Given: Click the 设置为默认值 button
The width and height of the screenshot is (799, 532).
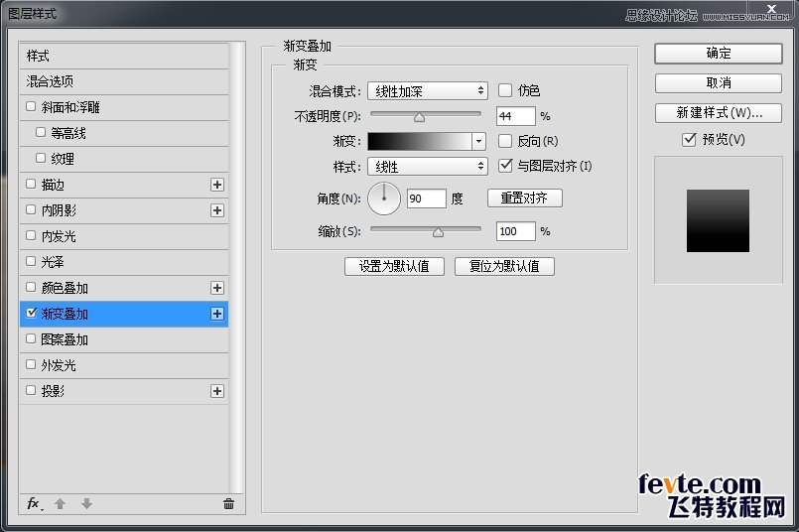Looking at the screenshot, I should coord(394,266).
